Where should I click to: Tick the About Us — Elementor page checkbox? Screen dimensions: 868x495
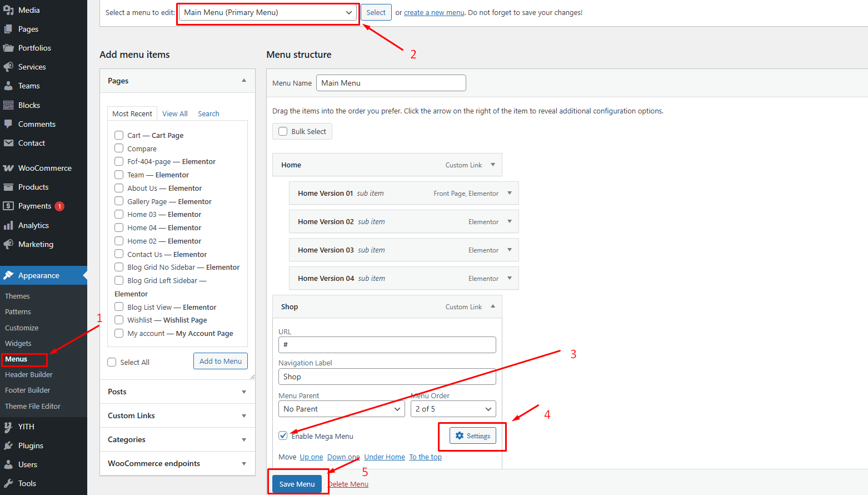pos(119,188)
